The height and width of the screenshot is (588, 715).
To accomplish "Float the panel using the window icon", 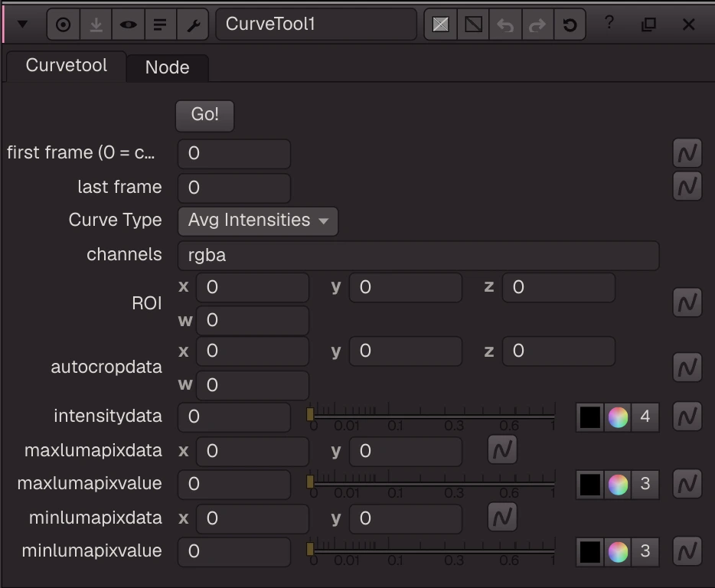I will (x=648, y=24).
